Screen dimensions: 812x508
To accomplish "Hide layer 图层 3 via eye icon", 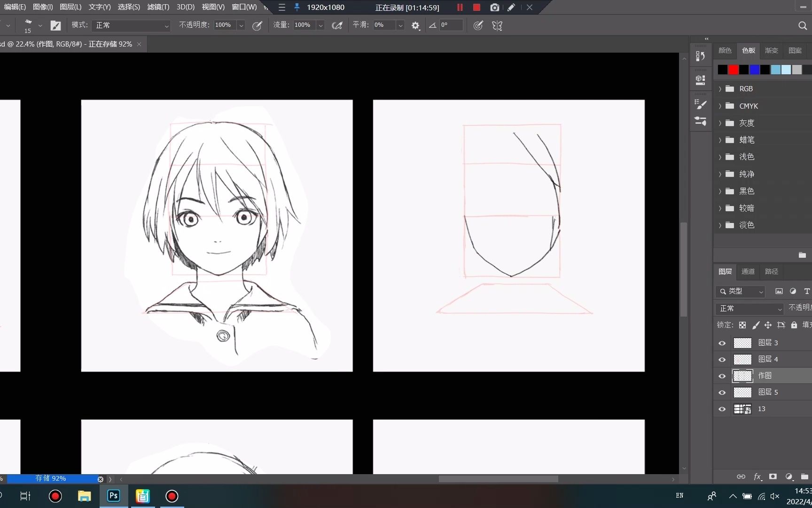I will (722, 343).
